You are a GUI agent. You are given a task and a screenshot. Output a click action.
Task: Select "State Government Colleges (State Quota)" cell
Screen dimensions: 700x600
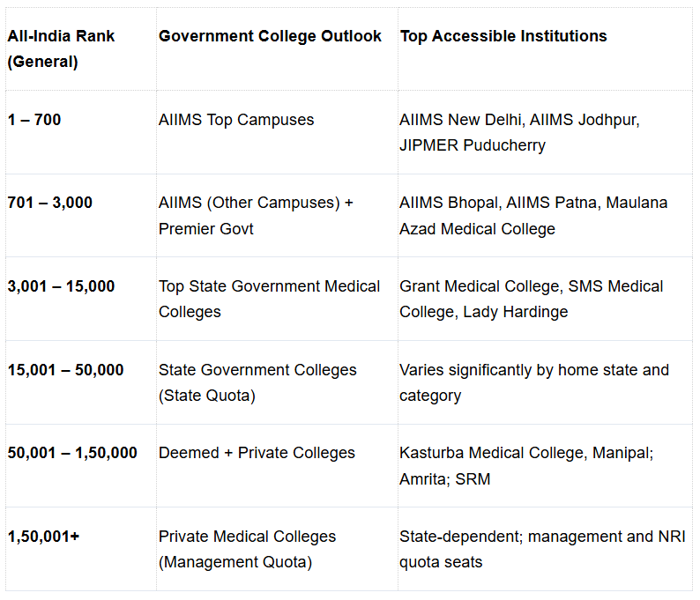[x=257, y=382]
